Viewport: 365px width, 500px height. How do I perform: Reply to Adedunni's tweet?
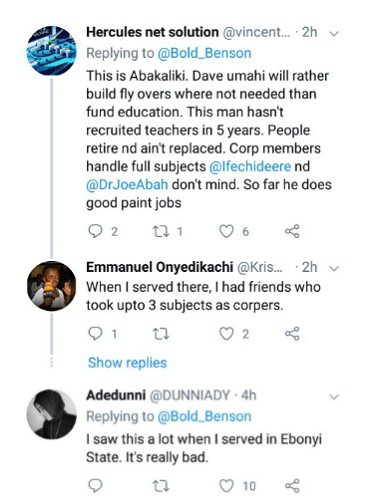tap(95, 486)
